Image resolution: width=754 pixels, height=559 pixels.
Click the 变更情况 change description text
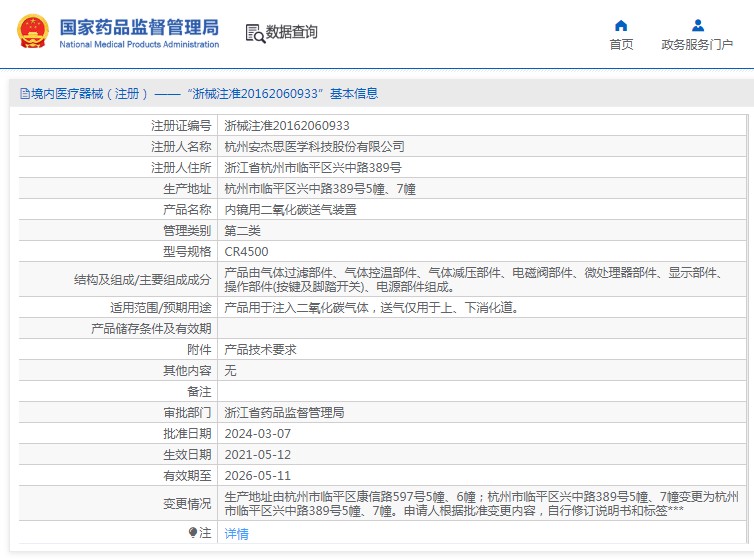[x=481, y=504]
